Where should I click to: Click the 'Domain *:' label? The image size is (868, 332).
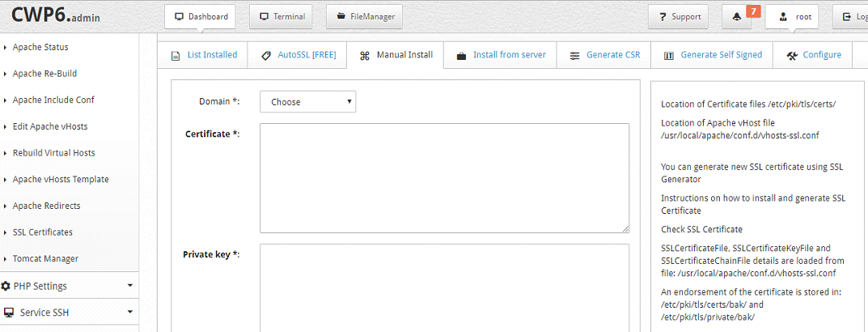click(x=219, y=101)
